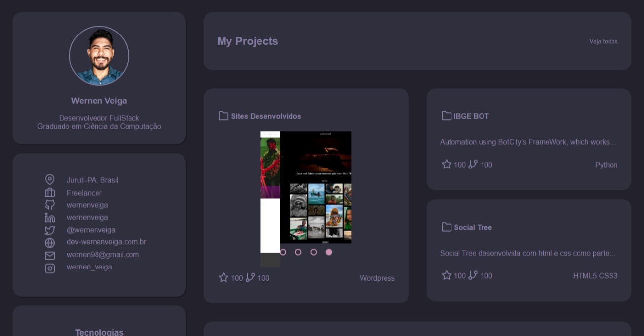This screenshot has width=644, height=336.
Task: Open the Instagram icon next to wernen_veiga
Action: point(50,269)
